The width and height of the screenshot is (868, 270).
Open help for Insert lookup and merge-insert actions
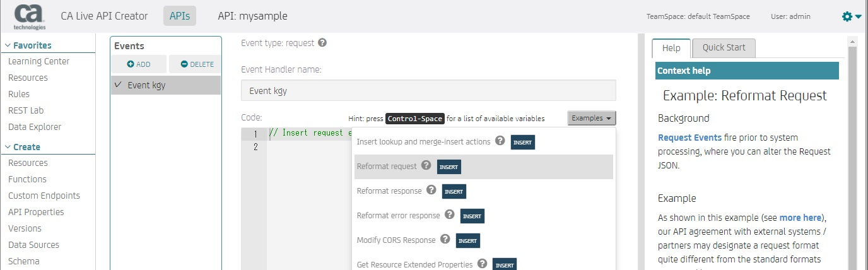[x=500, y=141]
